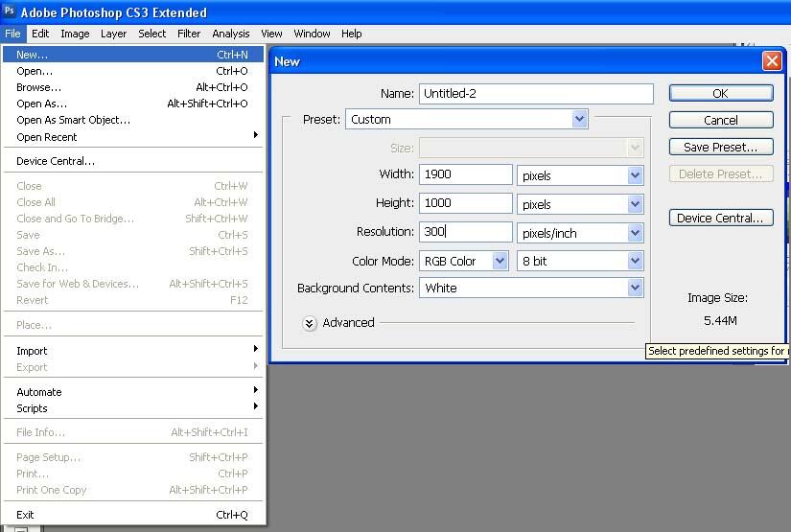
Task: Click the File menu header
Action: point(12,34)
